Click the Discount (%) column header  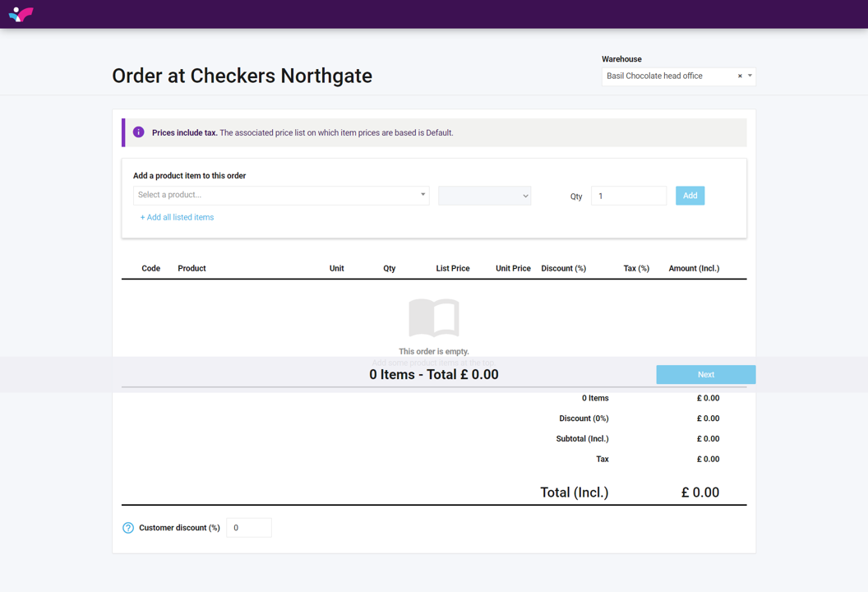pos(563,268)
